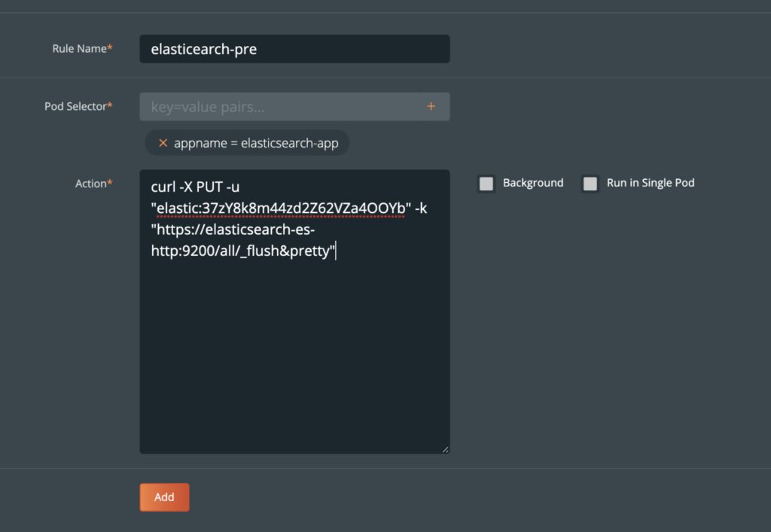Remove the appname=elasticsearch-app selector tag
This screenshot has width=771, height=532.
coord(163,142)
